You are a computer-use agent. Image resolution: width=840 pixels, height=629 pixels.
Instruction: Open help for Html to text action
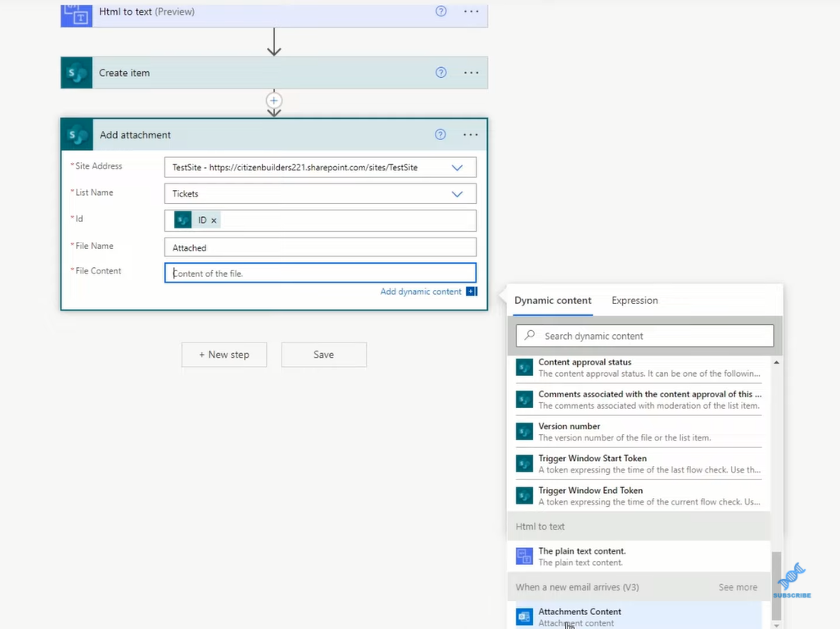[x=440, y=11]
